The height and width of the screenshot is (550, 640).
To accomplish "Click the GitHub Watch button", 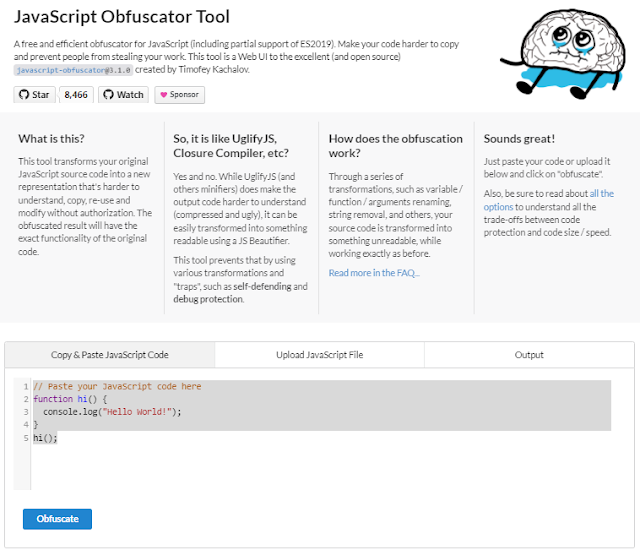I will pos(123,95).
